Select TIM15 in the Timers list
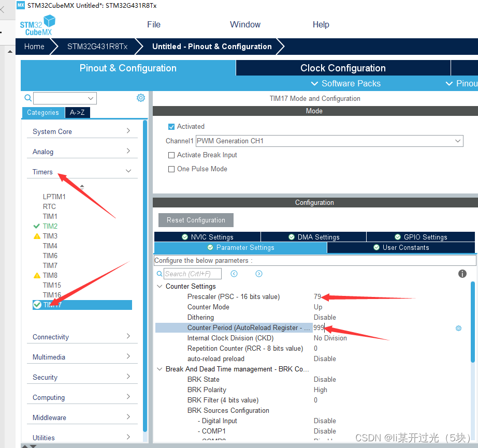Image resolution: width=478 pixels, height=448 pixels. [52, 285]
